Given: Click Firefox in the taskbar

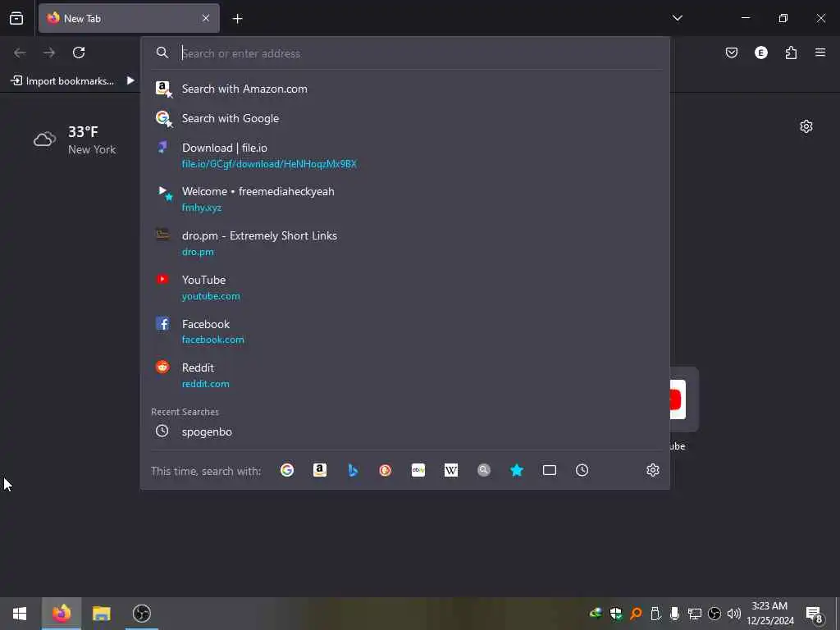Looking at the screenshot, I should tap(61, 614).
